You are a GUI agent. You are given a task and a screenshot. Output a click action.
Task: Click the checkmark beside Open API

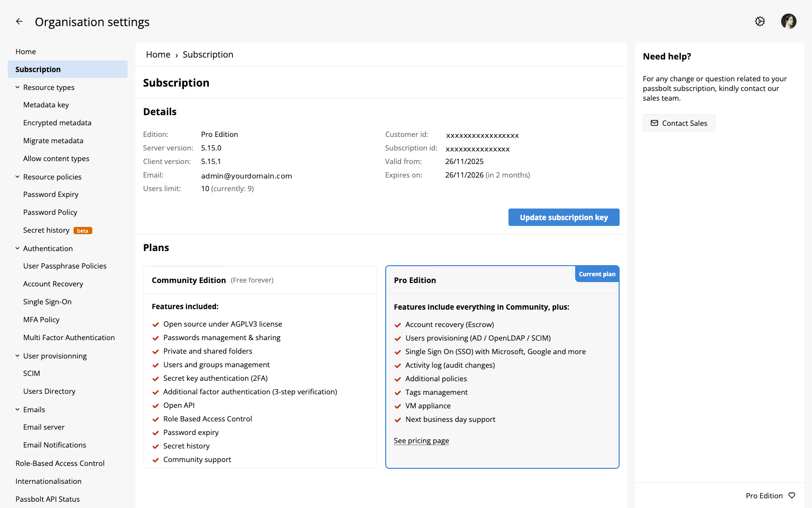(x=156, y=406)
